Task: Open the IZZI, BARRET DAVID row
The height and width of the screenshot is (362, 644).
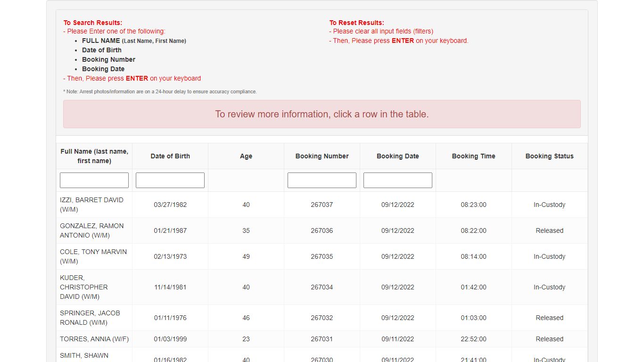Action: coord(322,205)
